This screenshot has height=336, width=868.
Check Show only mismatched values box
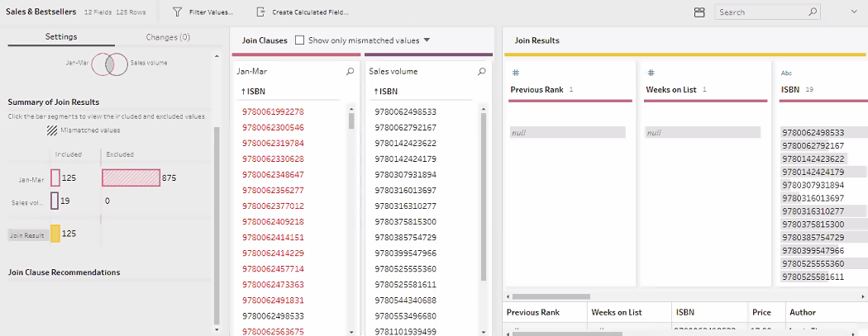coord(300,40)
